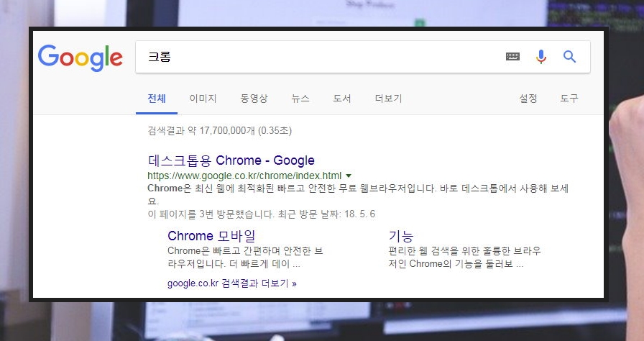This screenshot has width=644, height=341.
Task: Open the Chrome 모바일 sitelink
Action: [211, 236]
